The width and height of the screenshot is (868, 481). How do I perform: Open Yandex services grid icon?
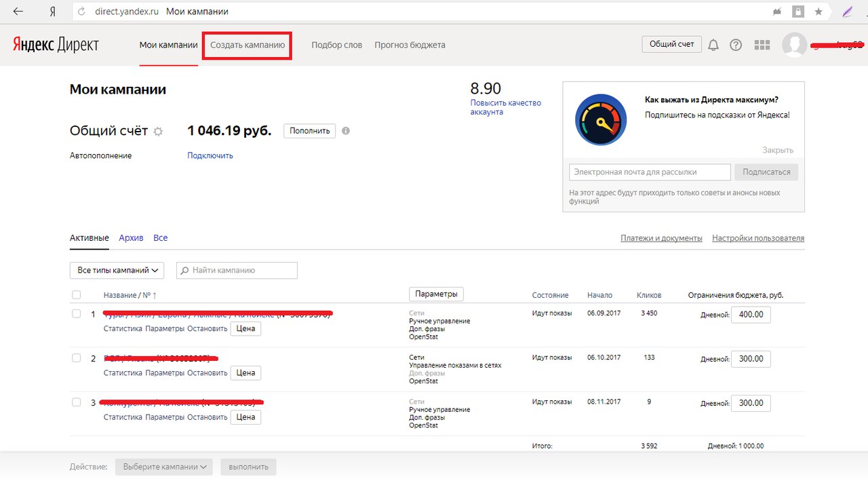(762, 45)
